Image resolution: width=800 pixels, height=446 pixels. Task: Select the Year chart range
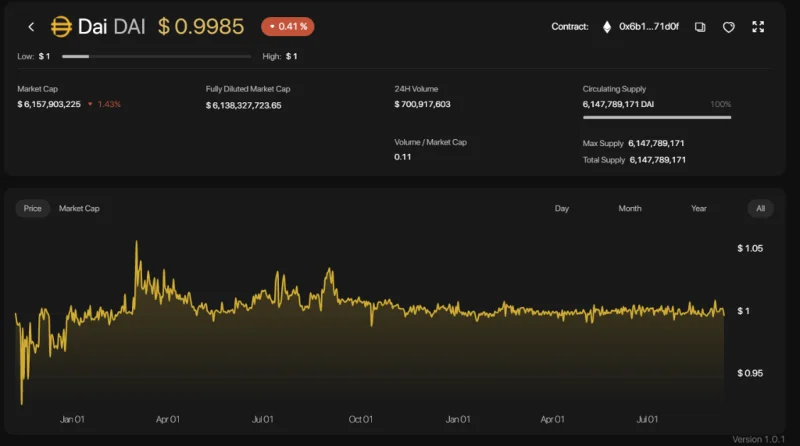(698, 208)
